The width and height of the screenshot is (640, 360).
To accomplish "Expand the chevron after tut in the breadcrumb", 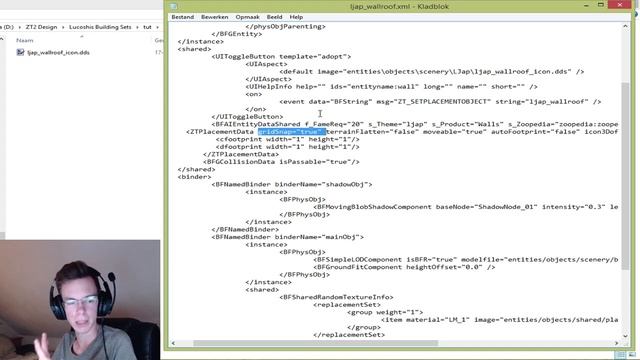I will pyautogui.click(x=157, y=27).
